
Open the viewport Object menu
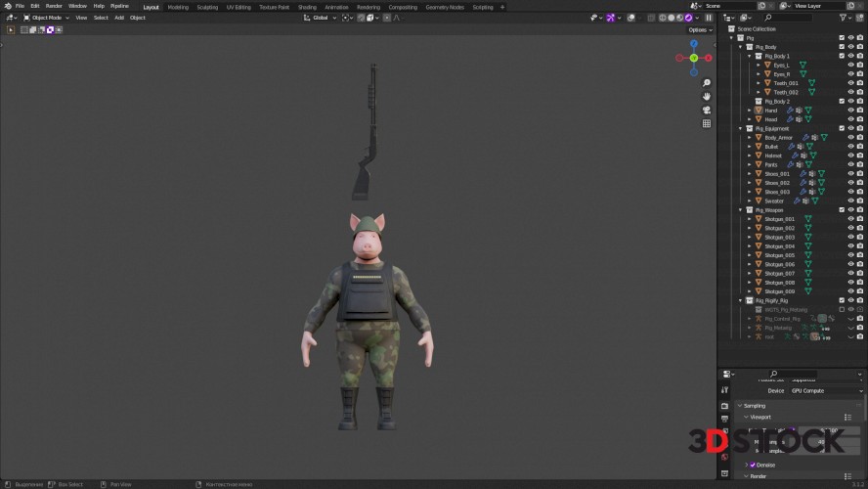click(137, 18)
